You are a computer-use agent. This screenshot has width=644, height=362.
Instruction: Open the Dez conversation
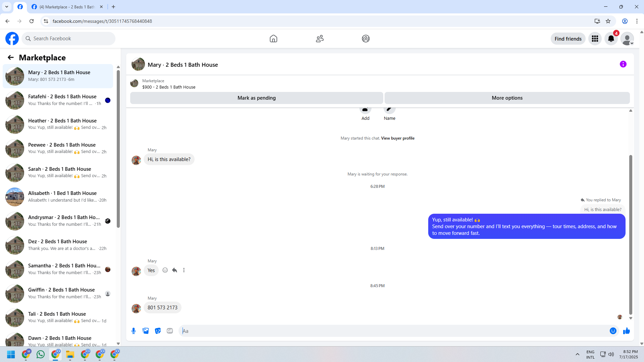tap(58, 245)
